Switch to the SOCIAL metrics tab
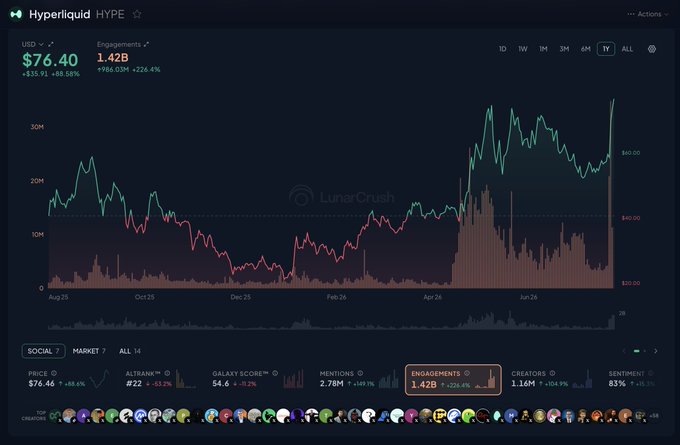Screen dimensions: 680x445 click(x=43, y=351)
